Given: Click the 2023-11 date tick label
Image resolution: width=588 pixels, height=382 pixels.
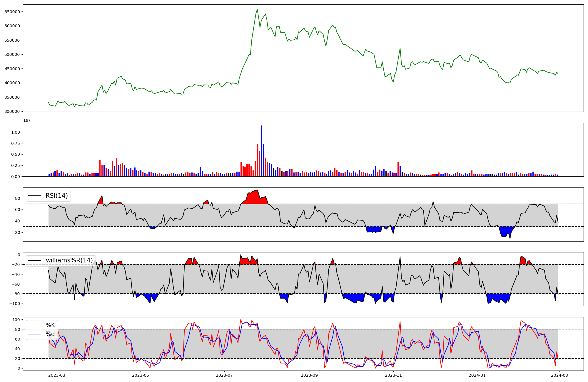Looking at the screenshot, I should tap(393, 375).
